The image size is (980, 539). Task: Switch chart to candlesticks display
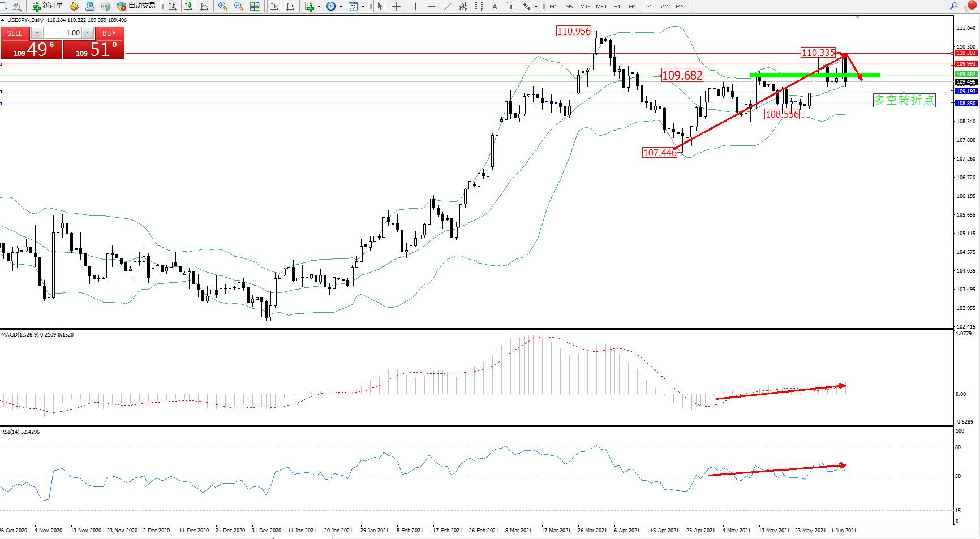pos(188,6)
